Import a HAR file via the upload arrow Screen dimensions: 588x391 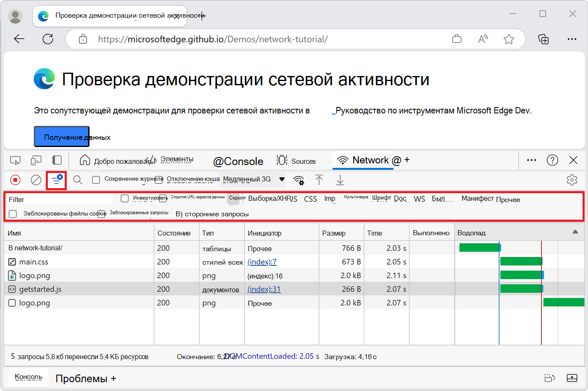319,180
